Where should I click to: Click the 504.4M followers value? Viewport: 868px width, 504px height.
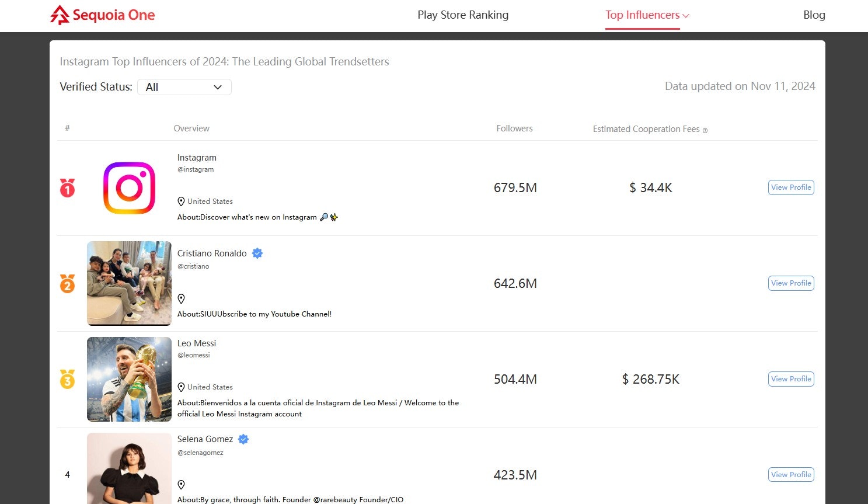(515, 380)
